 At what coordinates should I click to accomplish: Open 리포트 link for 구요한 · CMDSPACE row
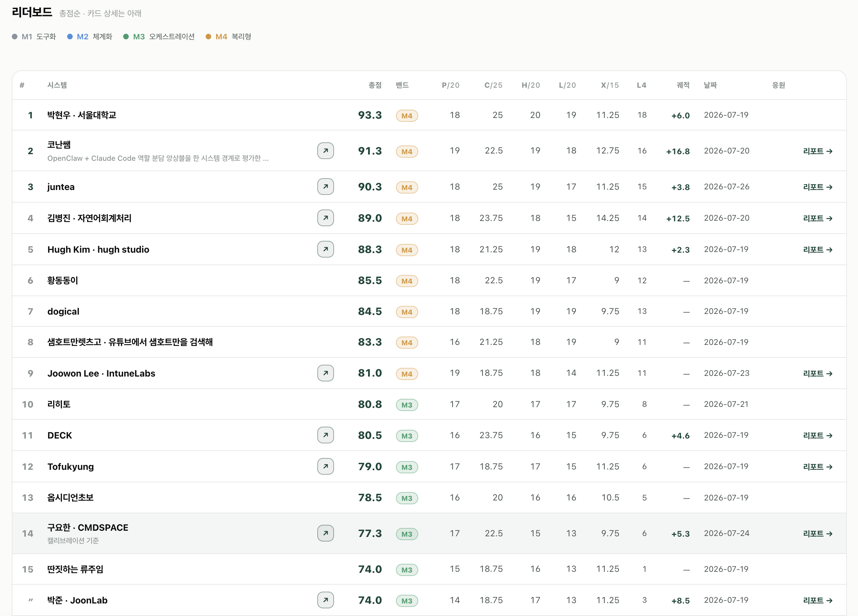[818, 534]
